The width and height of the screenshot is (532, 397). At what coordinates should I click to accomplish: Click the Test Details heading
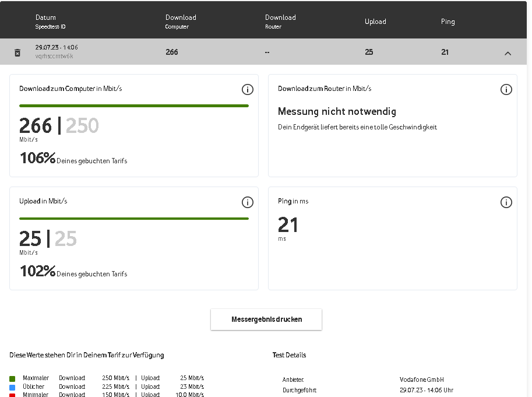pos(289,355)
